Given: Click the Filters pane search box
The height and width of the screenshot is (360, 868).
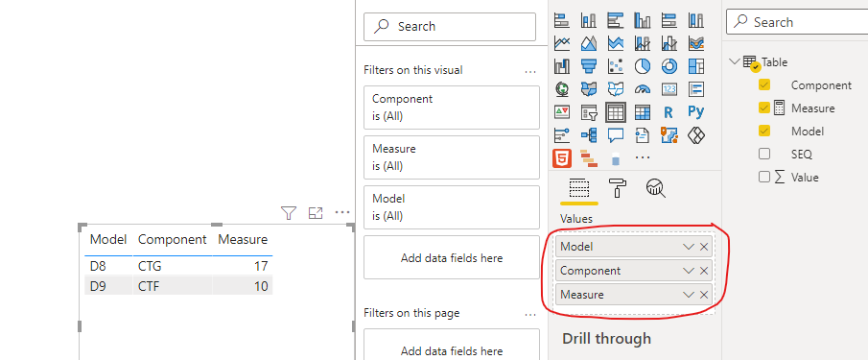Looking at the screenshot, I should coord(450,27).
